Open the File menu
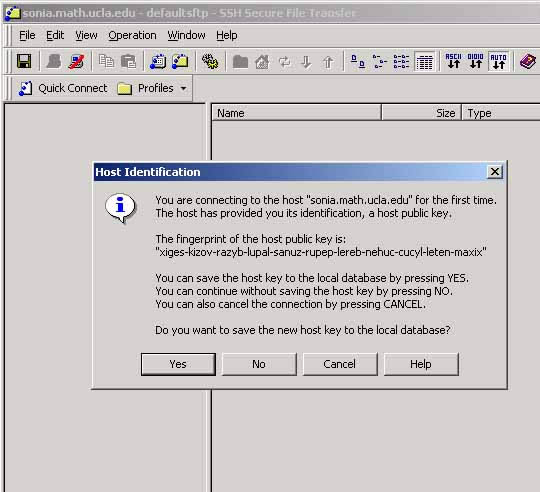The image size is (540, 492). click(27, 35)
